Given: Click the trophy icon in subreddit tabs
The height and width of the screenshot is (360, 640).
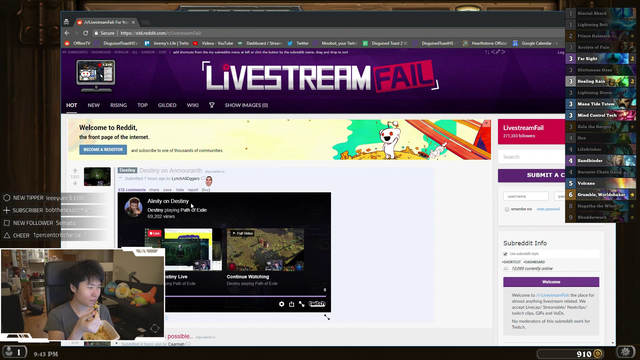Looking at the screenshot, I should 211,105.
